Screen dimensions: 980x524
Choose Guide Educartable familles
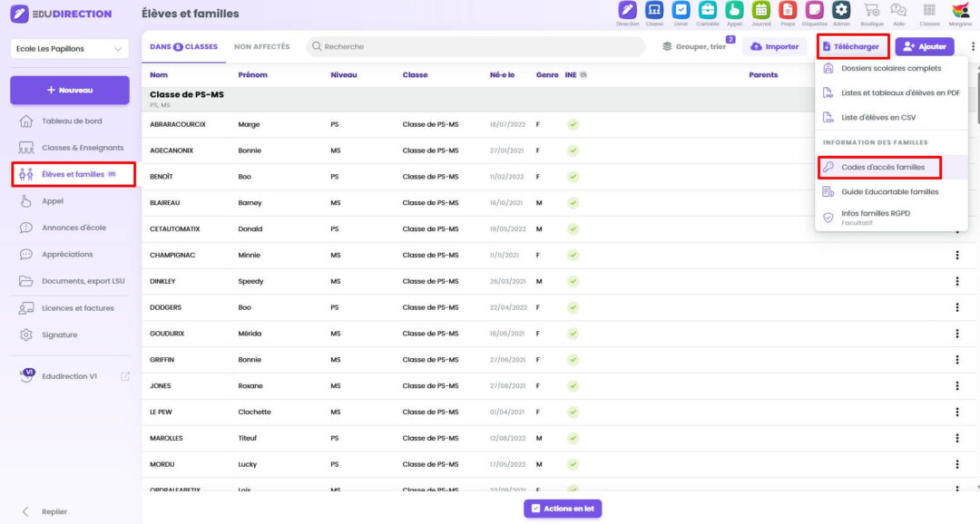tap(891, 191)
